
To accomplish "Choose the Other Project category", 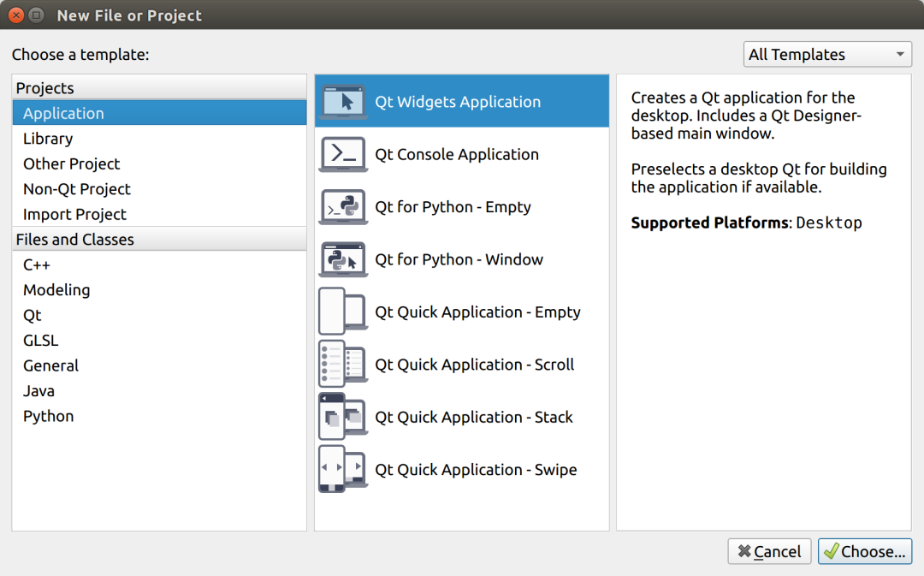I will click(x=72, y=163).
